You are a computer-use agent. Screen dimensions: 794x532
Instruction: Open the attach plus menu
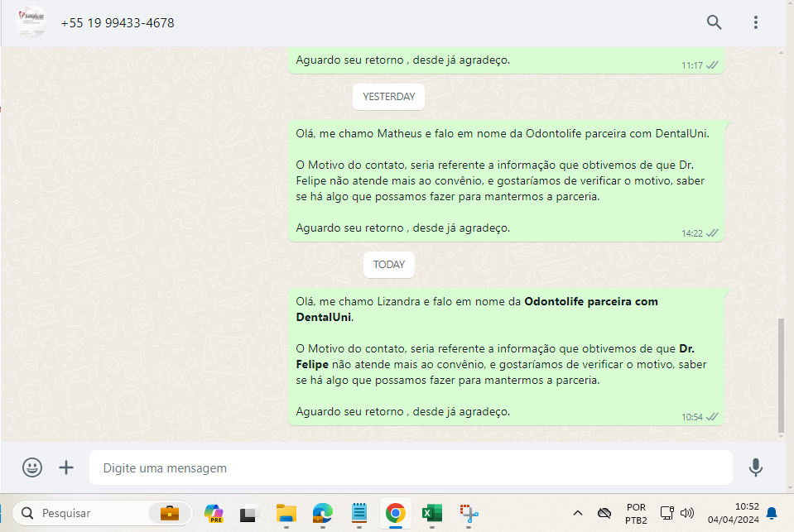[x=66, y=467]
